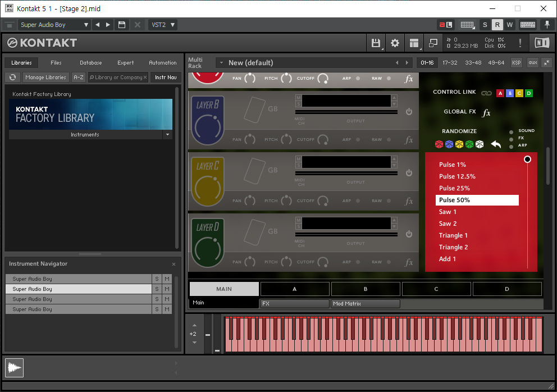Toggle Layer D power button
Viewport: 557px width, 392px height.
409,234
